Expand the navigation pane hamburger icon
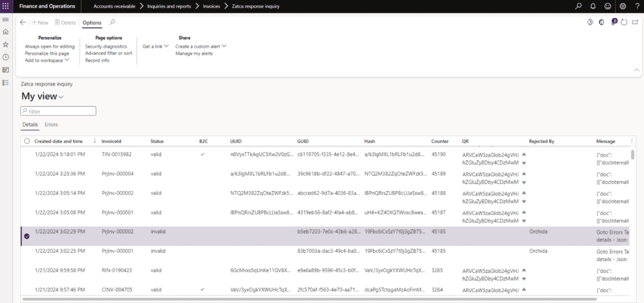 pyautogui.click(x=5, y=19)
